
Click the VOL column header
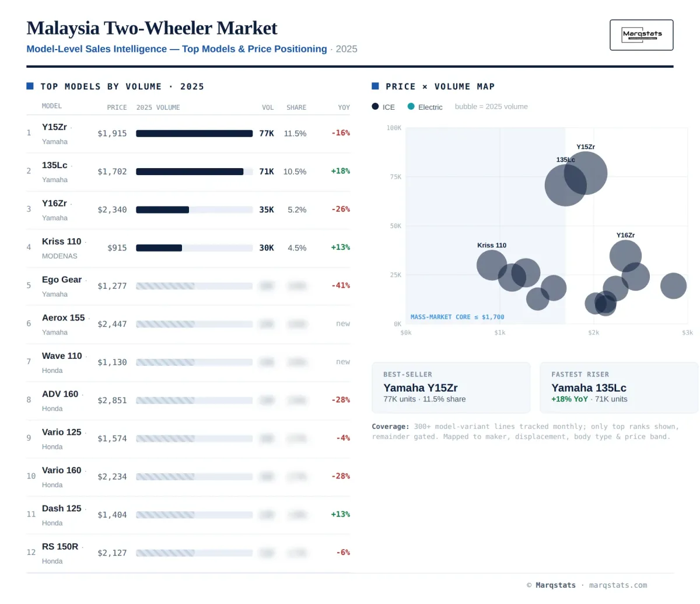tap(268, 107)
